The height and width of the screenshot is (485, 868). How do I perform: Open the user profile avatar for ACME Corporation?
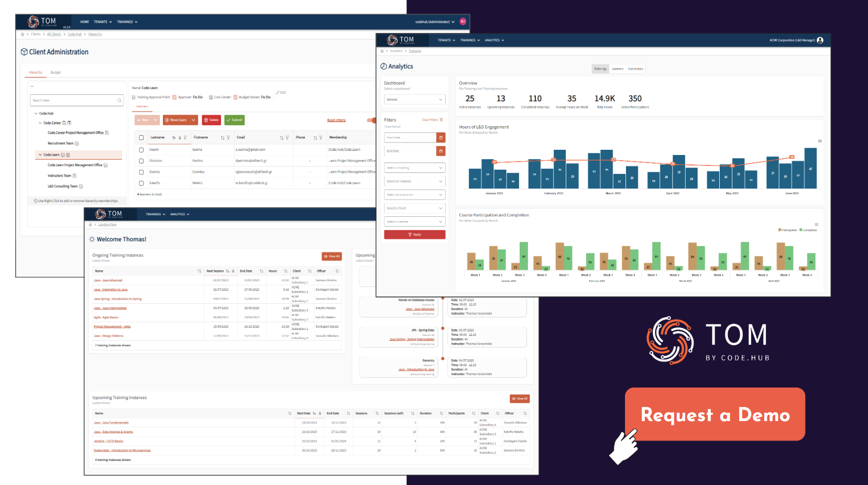tap(820, 40)
